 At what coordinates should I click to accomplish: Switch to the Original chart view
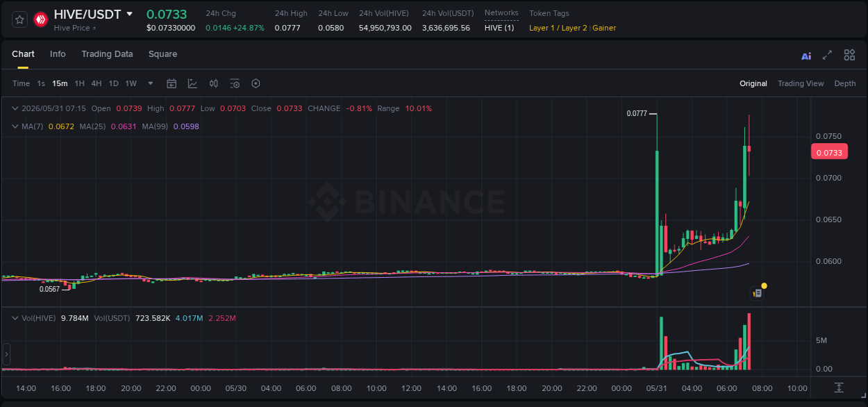pos(753,83)
